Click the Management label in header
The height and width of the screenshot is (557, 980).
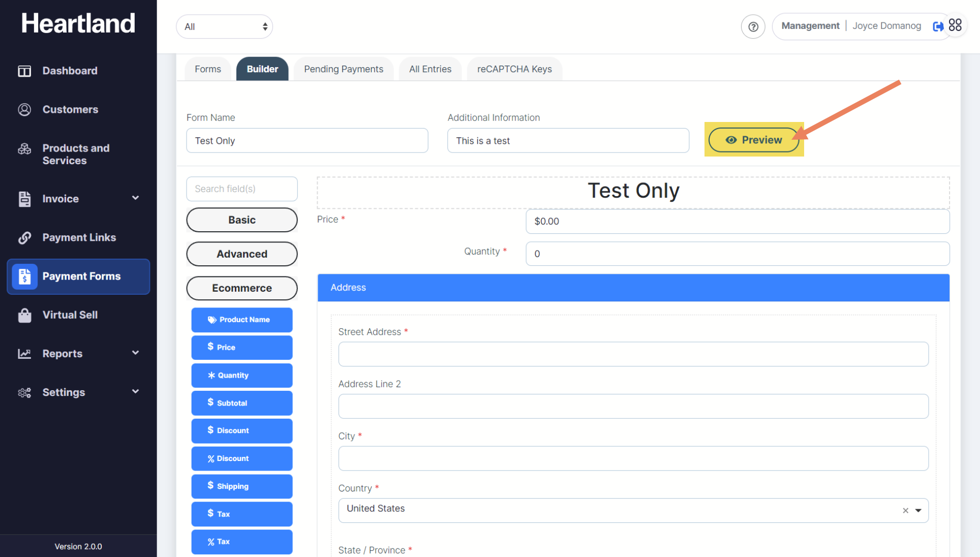point(810,26)
